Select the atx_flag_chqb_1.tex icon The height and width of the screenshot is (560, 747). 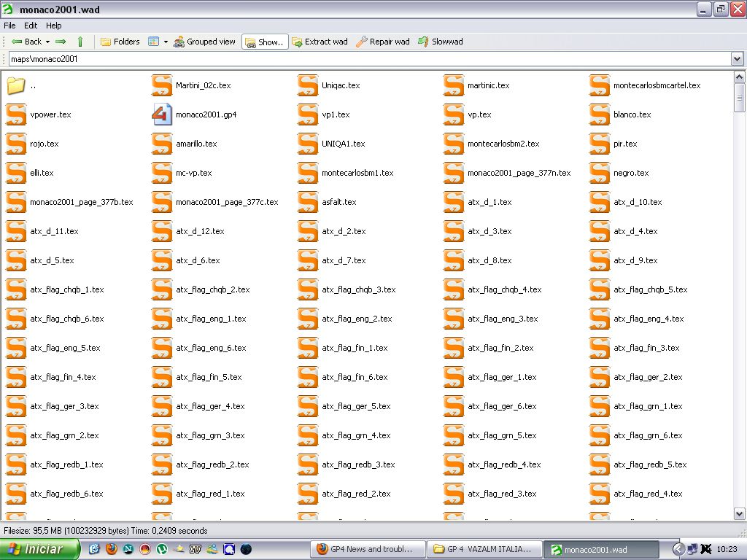[16, 289]
